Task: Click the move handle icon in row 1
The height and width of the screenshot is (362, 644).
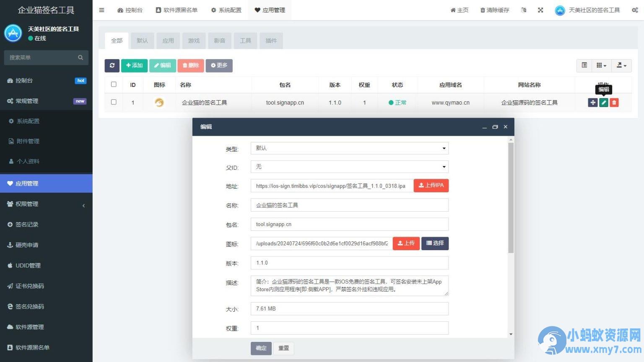Action: tap(593, 103)
